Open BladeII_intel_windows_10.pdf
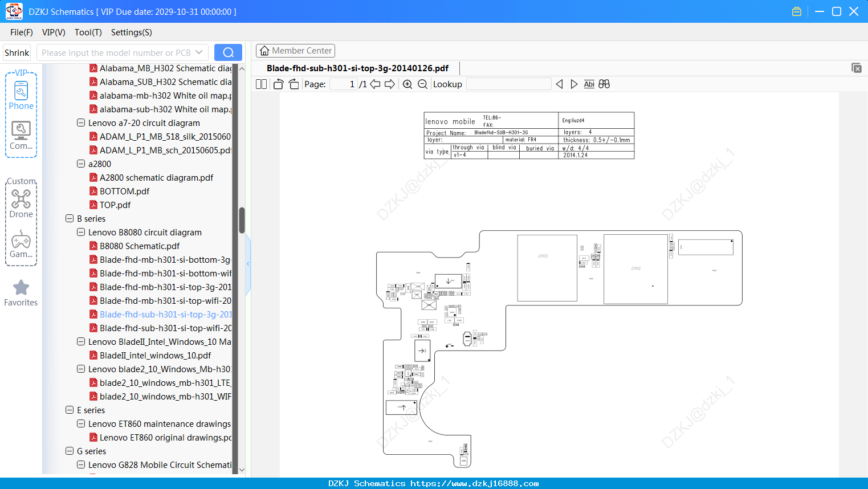868x489 pixels. tap(155, 356)
